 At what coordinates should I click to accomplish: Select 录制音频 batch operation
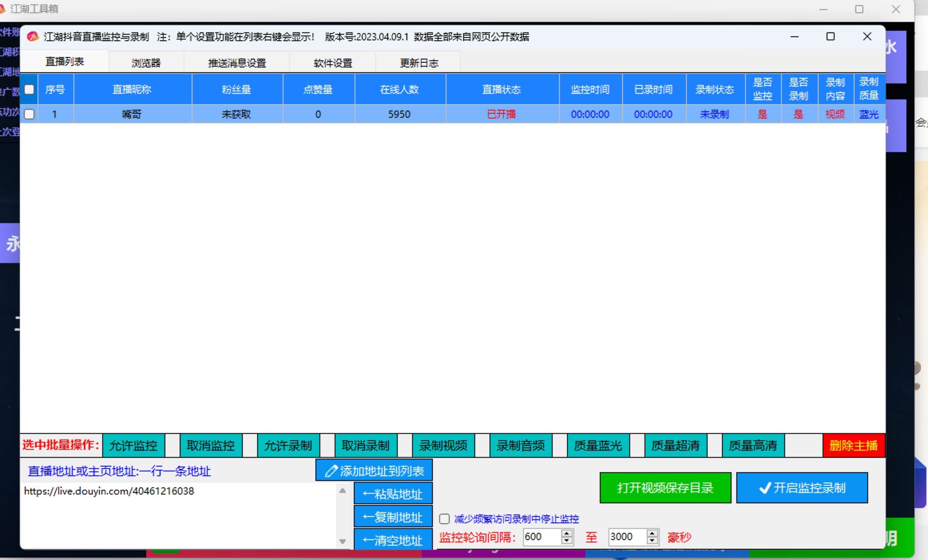click(x=520, y=446)
